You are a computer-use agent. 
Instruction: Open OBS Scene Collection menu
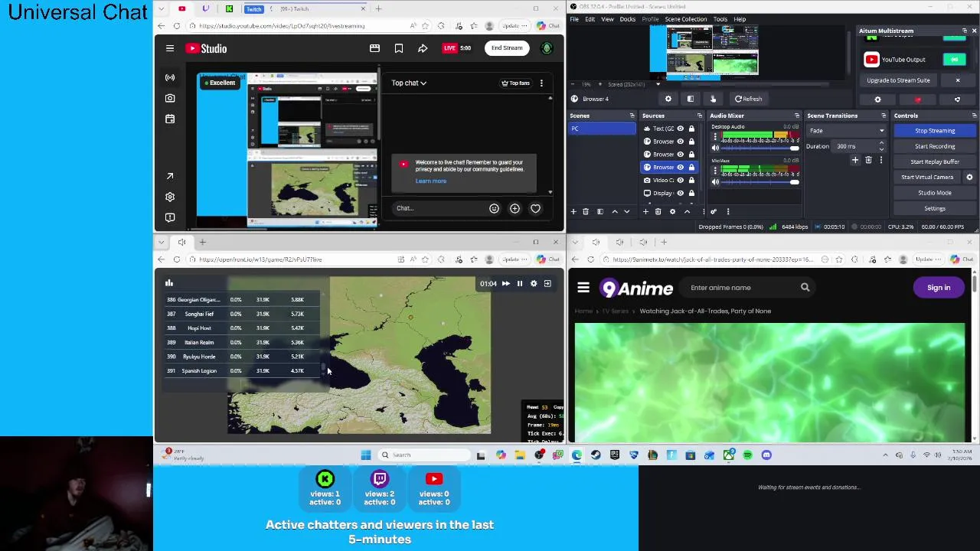(x=686, y=19)
